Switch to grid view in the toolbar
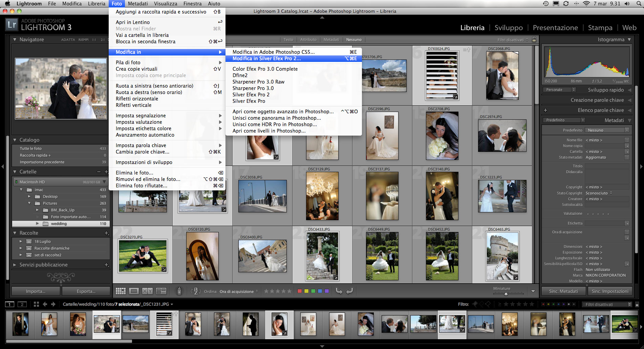644x349 pixels. pyautogui.click(x=121, y=291)
